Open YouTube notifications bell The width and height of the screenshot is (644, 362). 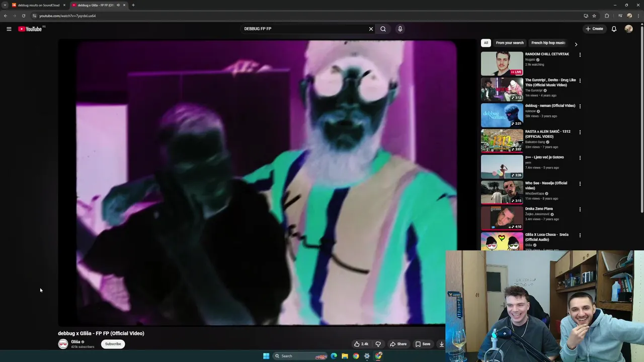[x=614, y=29]
